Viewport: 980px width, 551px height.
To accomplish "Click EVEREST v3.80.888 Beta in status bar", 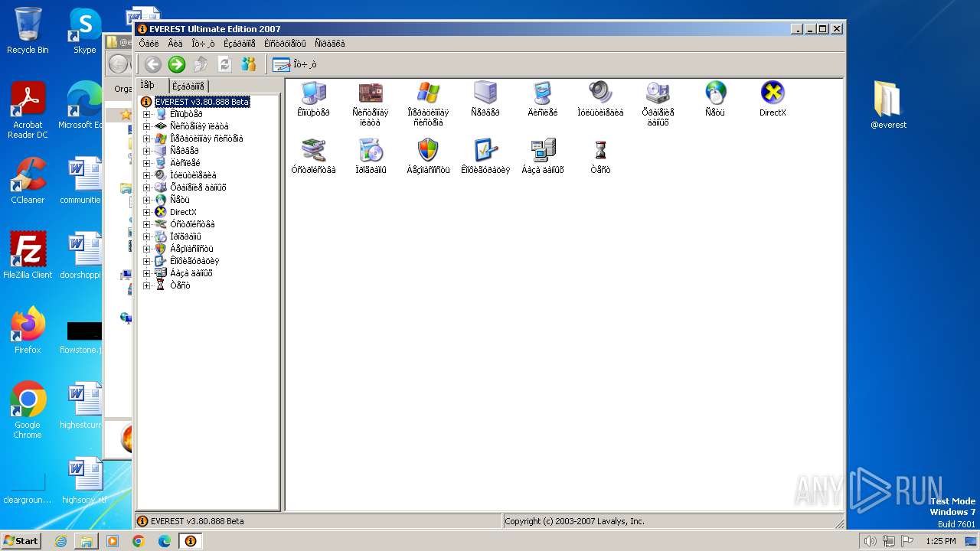I will pyautogui.click(x=197, y=521).
